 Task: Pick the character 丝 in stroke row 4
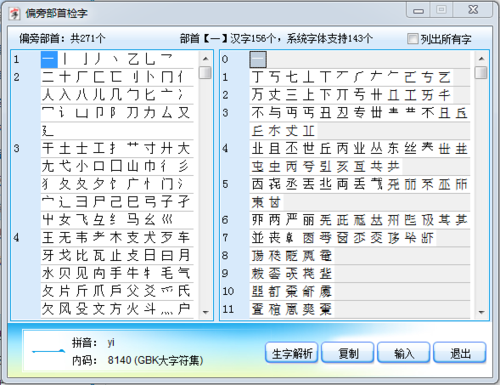click(410, 148)
